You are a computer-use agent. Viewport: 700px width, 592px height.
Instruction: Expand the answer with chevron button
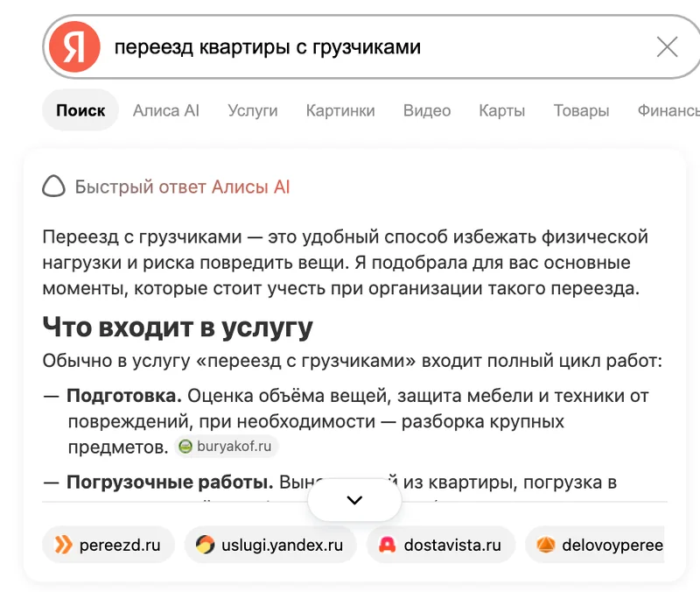354,500
